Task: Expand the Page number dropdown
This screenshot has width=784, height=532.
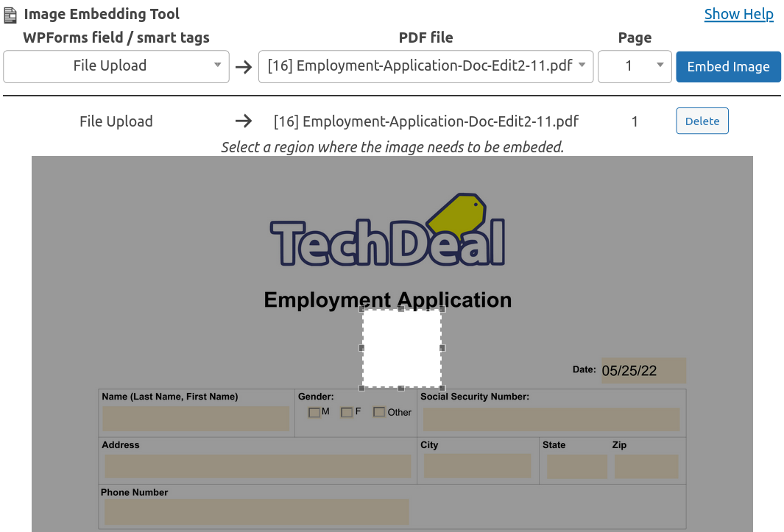Action: click(634, 66)
